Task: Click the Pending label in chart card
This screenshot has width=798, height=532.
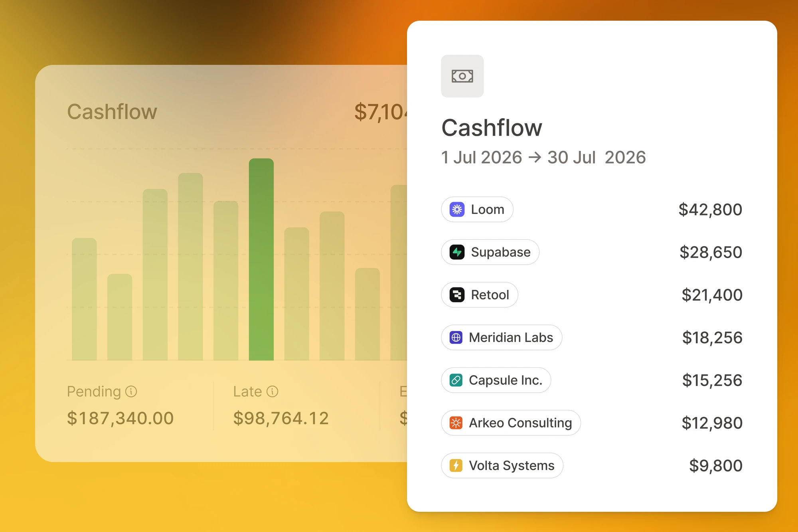Action: point(94,392)
